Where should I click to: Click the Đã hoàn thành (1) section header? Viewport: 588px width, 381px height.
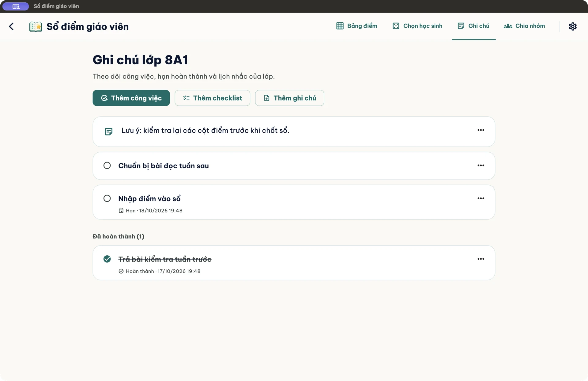[119, 236]
